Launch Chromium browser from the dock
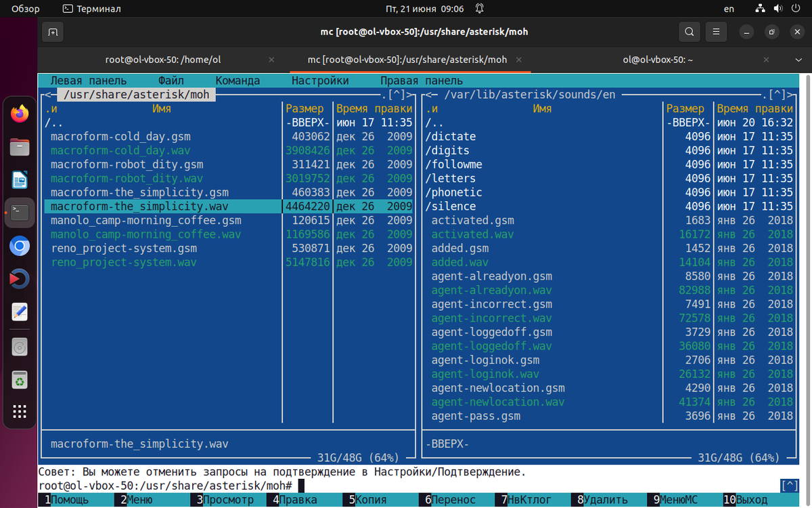 point(20,246)
